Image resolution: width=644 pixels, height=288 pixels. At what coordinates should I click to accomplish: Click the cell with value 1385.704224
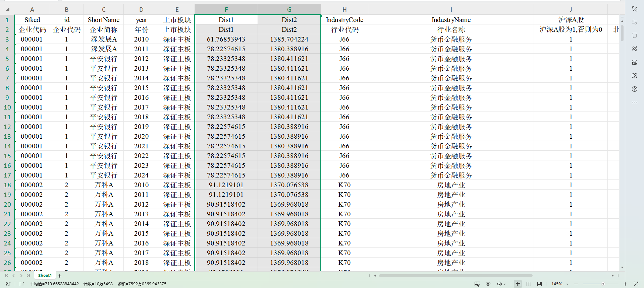click(289, 39)
